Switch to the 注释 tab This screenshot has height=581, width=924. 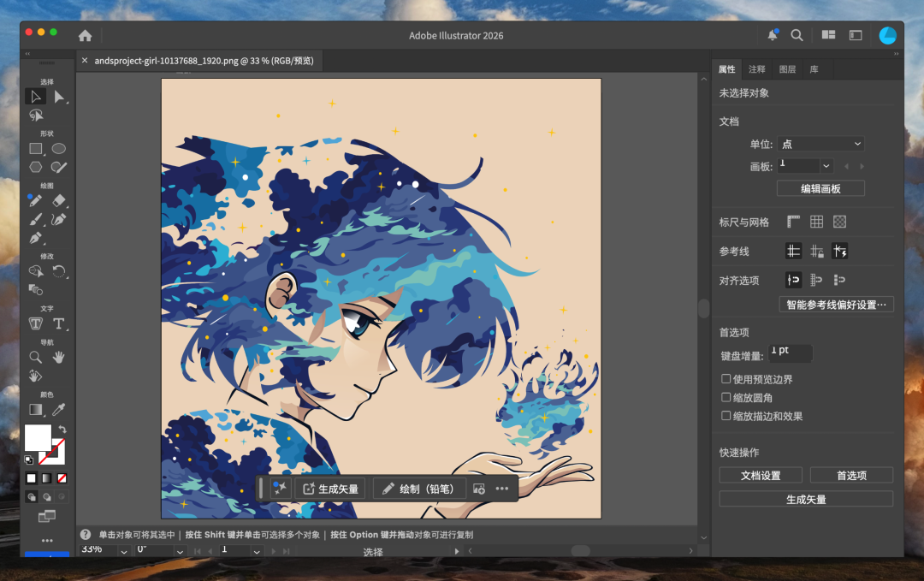[756, 69]
